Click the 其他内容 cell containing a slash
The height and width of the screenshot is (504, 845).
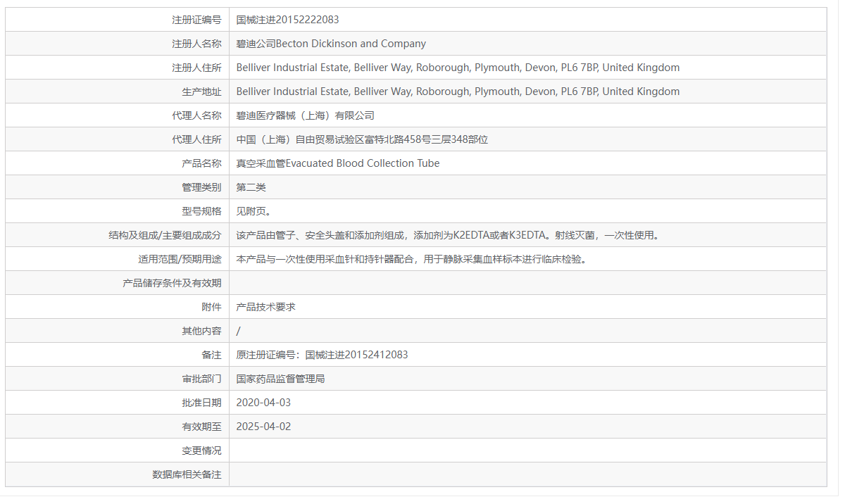click(238, 330)
